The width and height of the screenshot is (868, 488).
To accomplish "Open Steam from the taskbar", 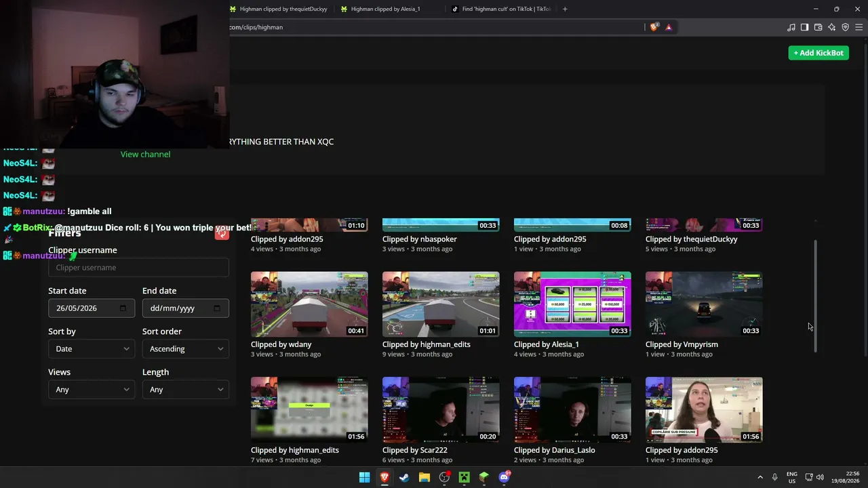I will (x=404, y=477).
